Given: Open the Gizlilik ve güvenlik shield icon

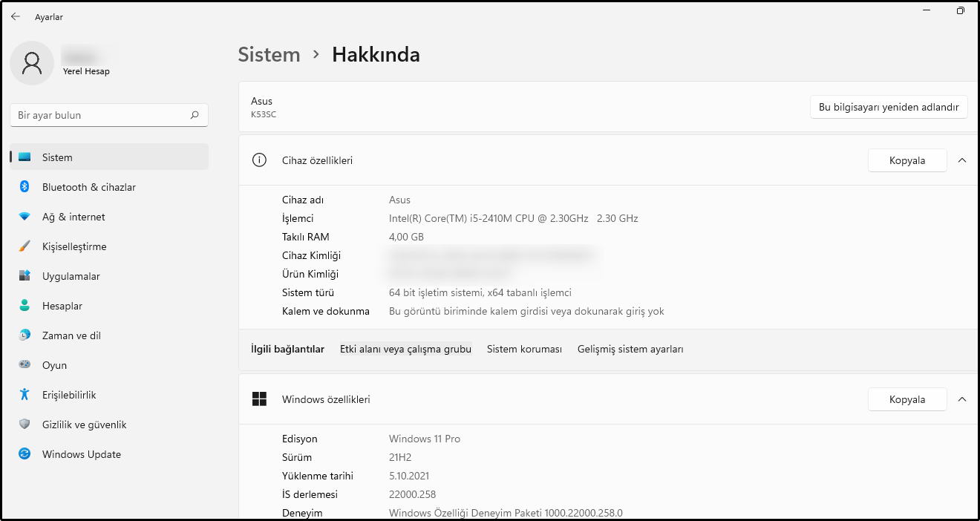Looking at the screenshot, I should click(x=24, y=425).
